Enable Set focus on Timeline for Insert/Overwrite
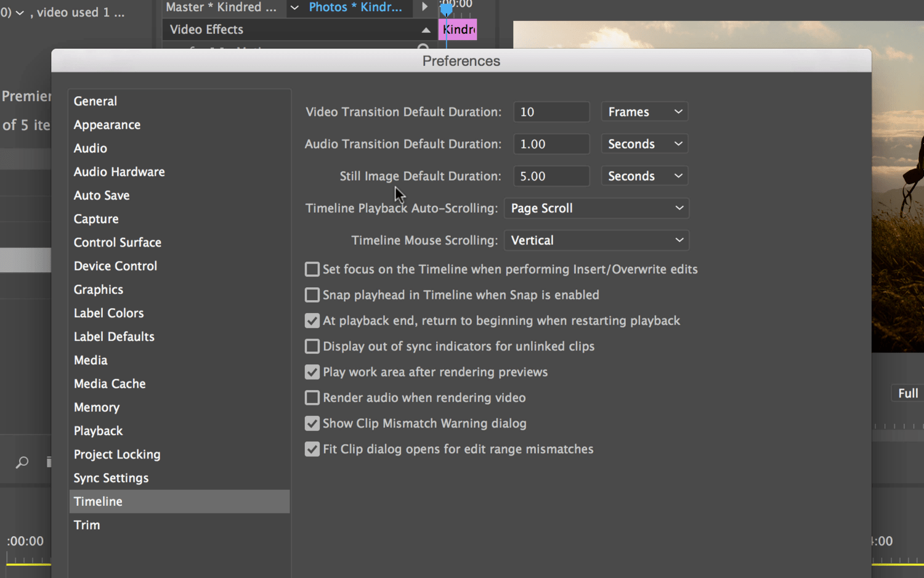 312,269
